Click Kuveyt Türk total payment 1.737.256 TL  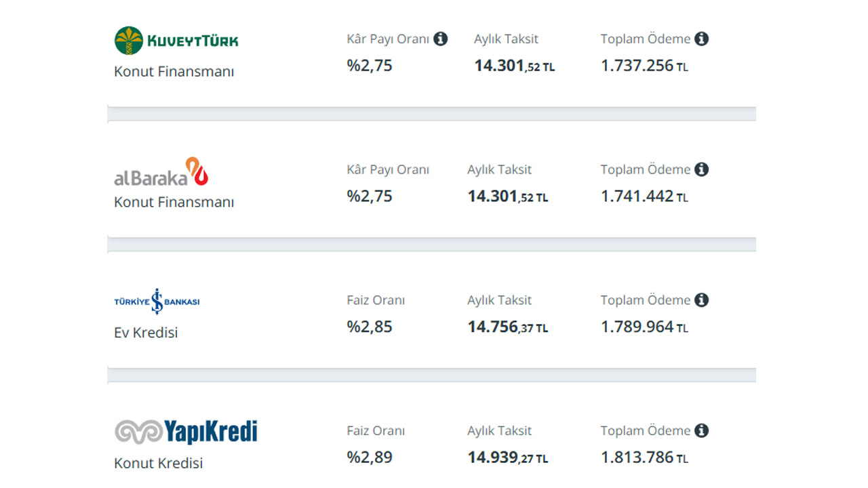click(644, 66)
